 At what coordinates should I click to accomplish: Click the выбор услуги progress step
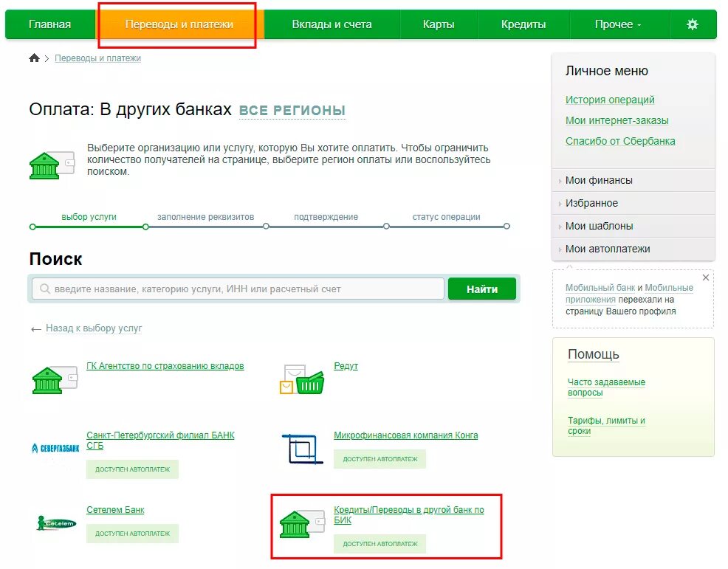tap(89, 217)
